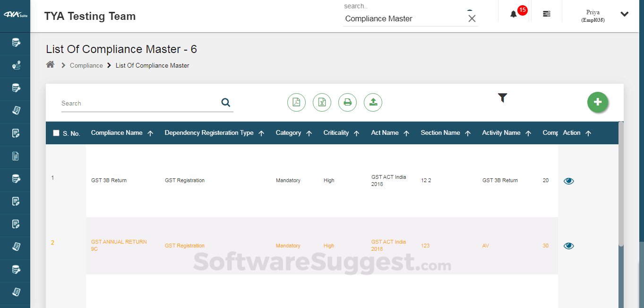Go to the Home icon in breadcrumb
The width and height of the screenshot is (644, 308).
(x=50, y=64)
